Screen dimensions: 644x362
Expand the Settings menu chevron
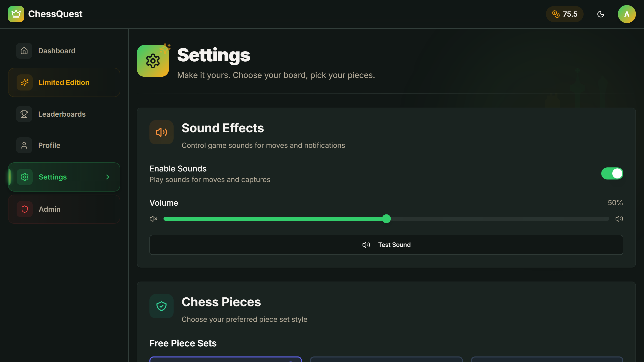pyautogui.click(x=108, y=177)
